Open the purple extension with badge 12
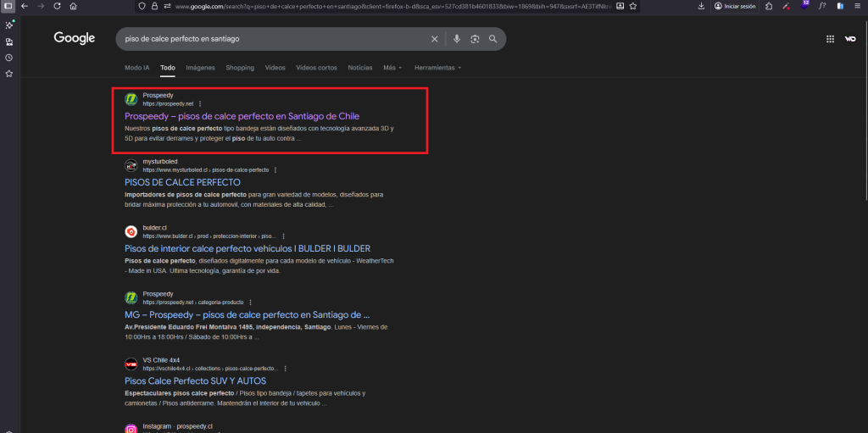This screenshot has height=433, width=868. (x=804, y=5)
